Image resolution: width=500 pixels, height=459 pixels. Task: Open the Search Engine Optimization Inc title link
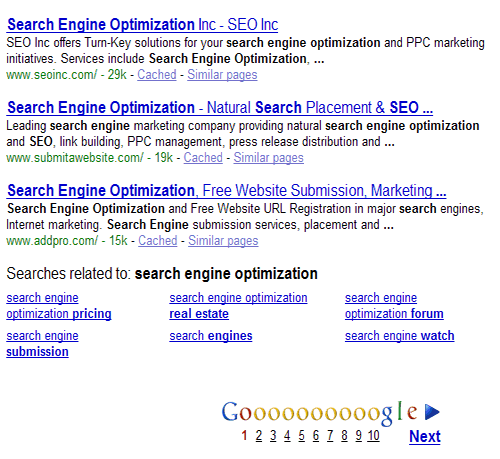142,25
